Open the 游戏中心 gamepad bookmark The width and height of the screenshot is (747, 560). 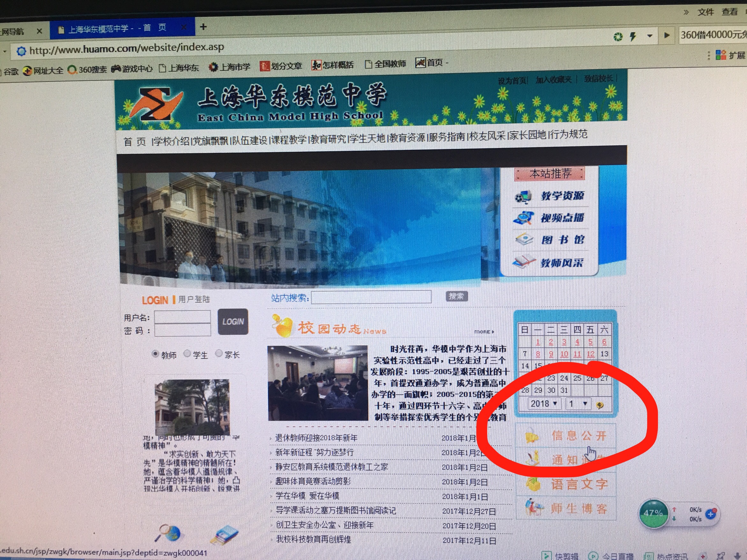(132, 69)
